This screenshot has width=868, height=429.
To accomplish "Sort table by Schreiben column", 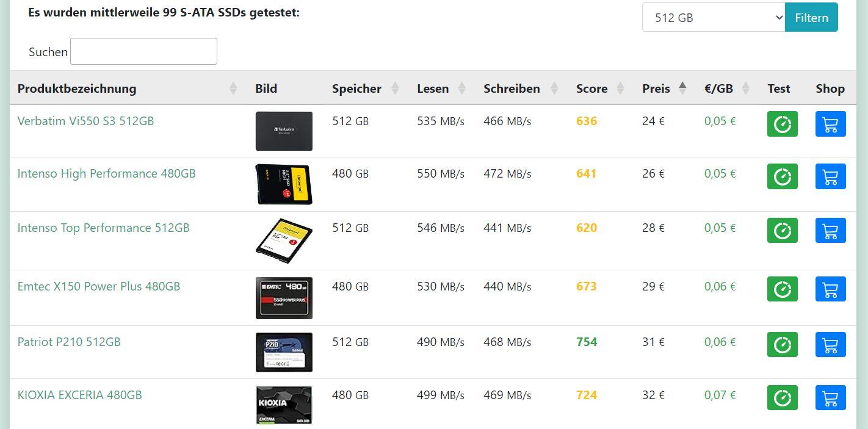I will click(521, 88).
